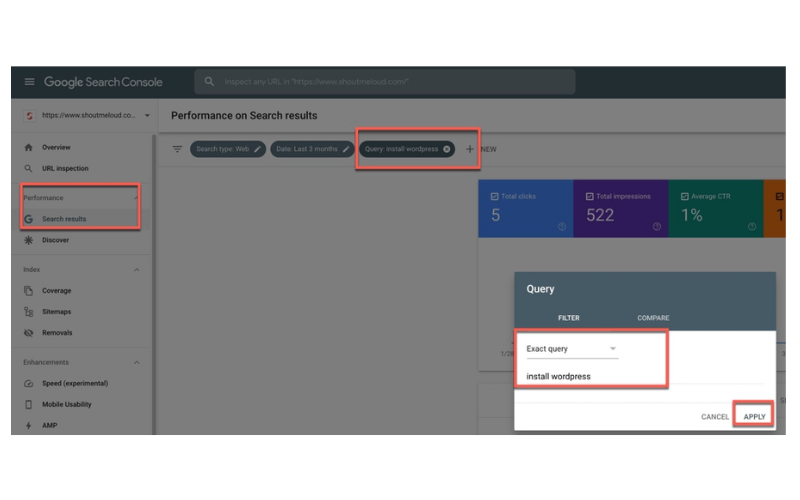This screenshot has height=500, width=800.
Task: Click the shoutmeloud site favicon
Action: (x=30, y=116)
